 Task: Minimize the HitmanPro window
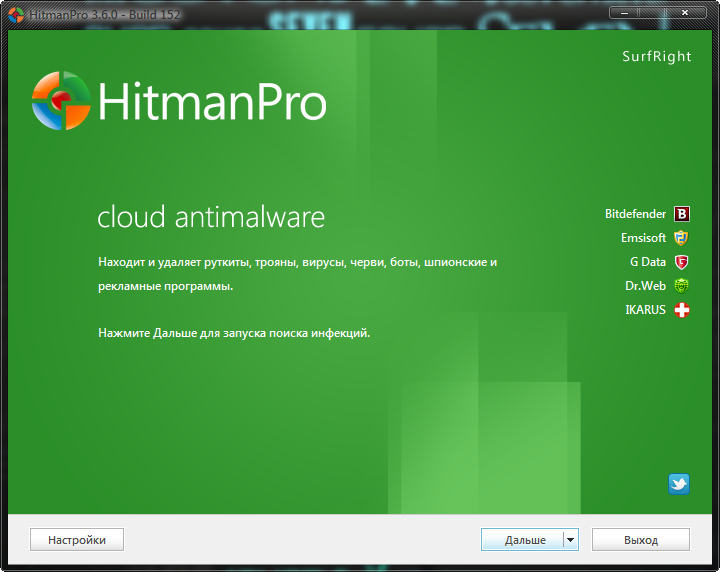(624, 13)
